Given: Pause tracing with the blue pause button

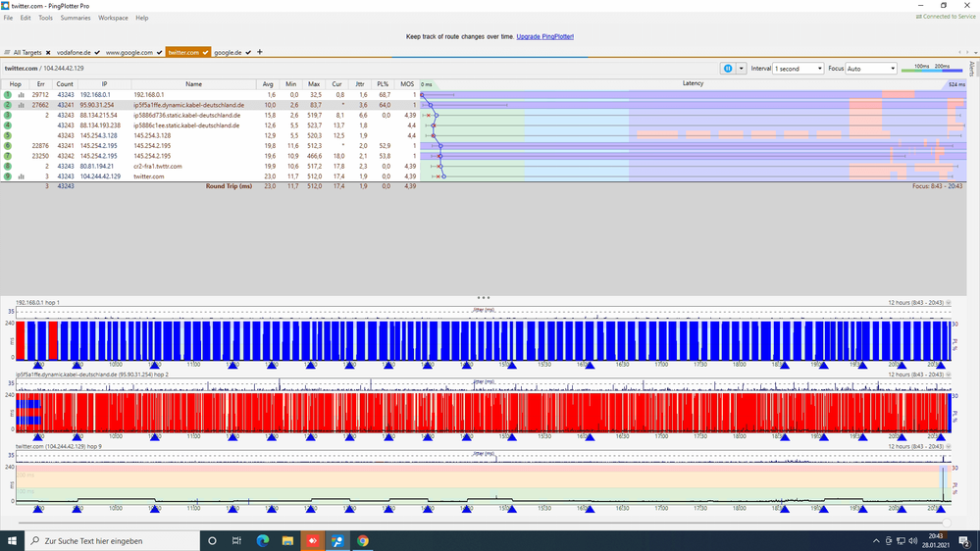Looking at the screenshot, I should tap(728, 69).
